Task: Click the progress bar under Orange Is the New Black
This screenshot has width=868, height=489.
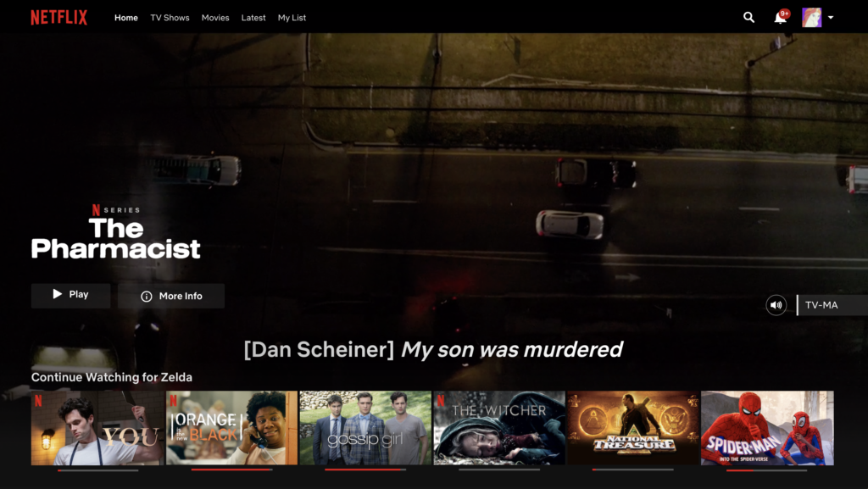Action: (x=232, y=470)
